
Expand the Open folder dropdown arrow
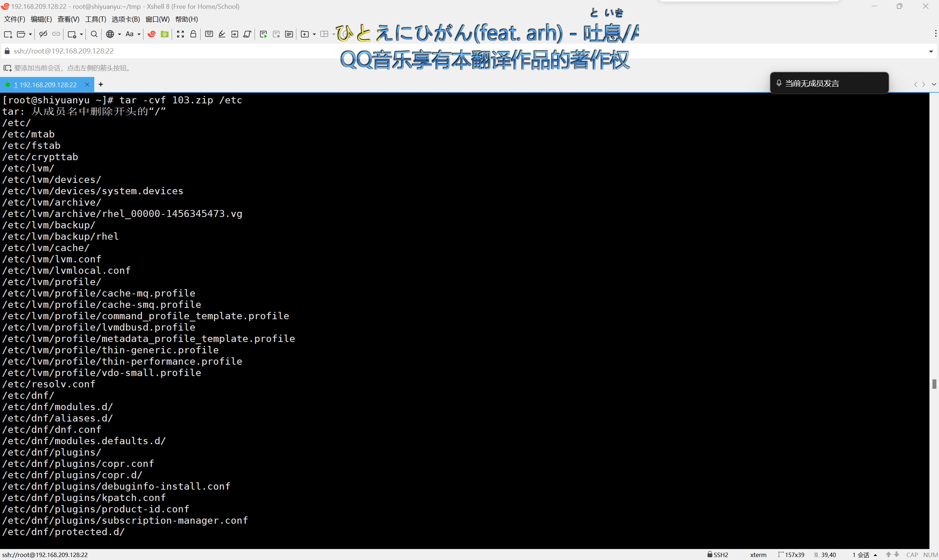pyautogui.click(x=30, y=34)
